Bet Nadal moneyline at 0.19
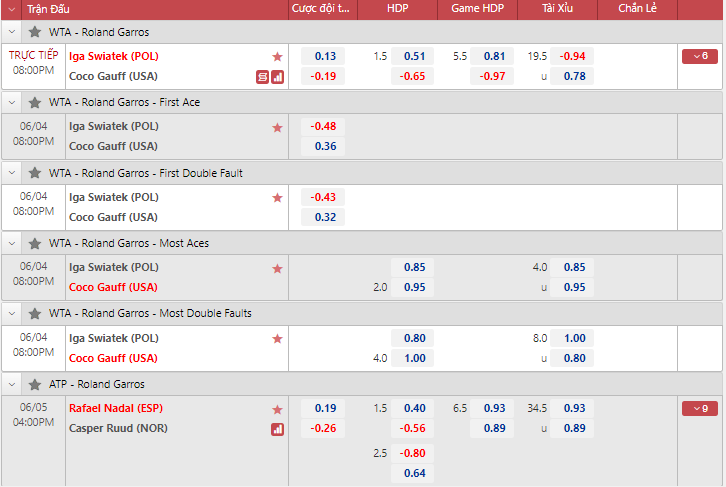 click(x=323, y=408)
